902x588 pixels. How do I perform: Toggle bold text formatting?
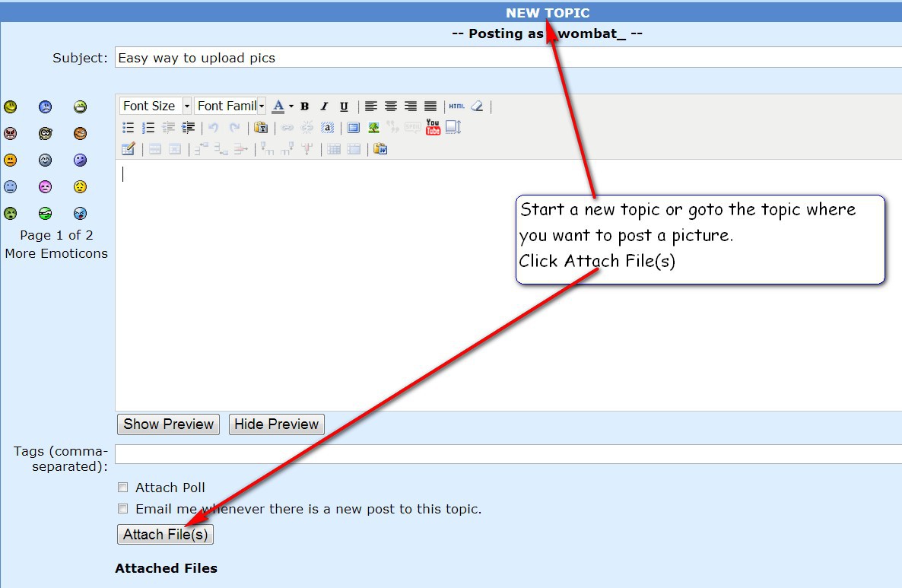pos(304,106)
